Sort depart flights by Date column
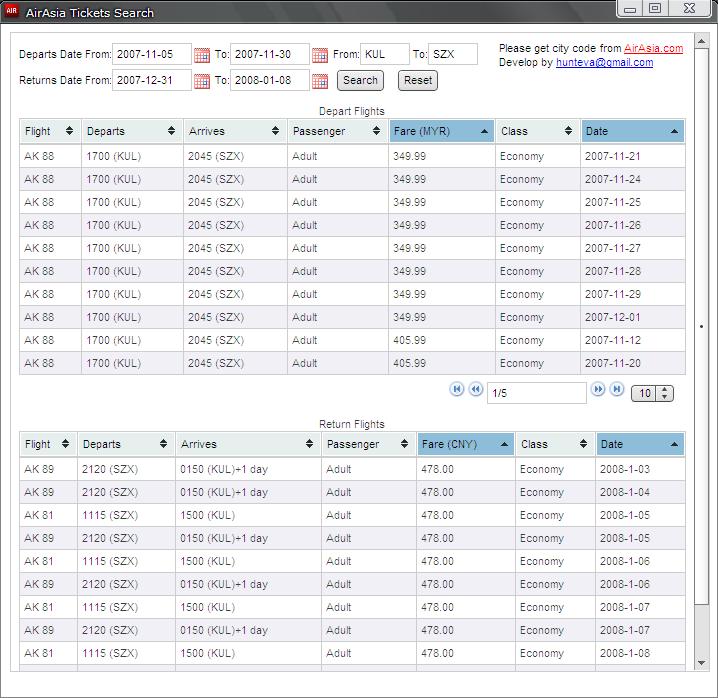 click(x=632, y=131)
